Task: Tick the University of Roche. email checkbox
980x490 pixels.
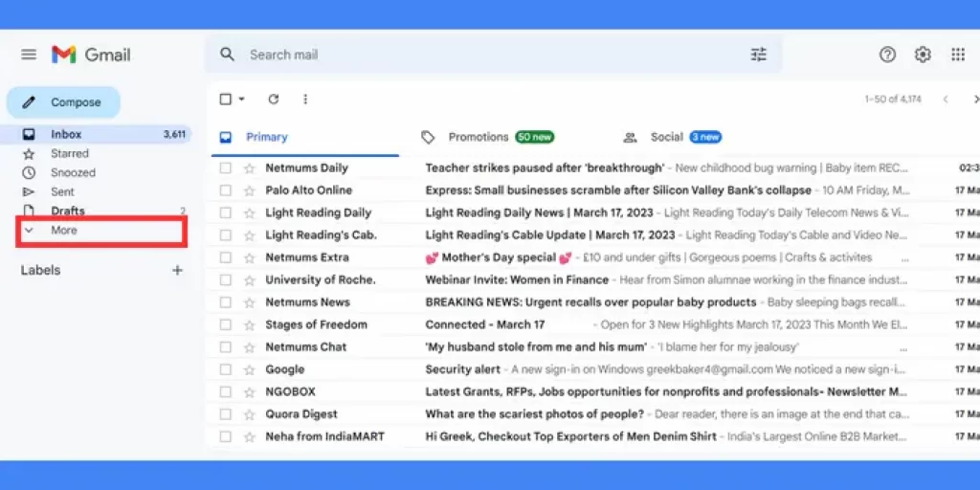Action: (x=226, y=280)
